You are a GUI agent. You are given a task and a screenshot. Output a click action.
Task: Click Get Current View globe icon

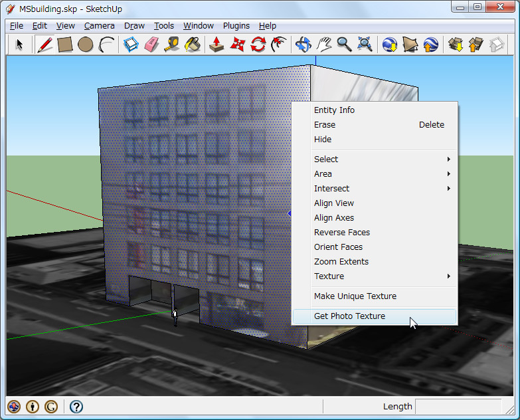[390, 45]
